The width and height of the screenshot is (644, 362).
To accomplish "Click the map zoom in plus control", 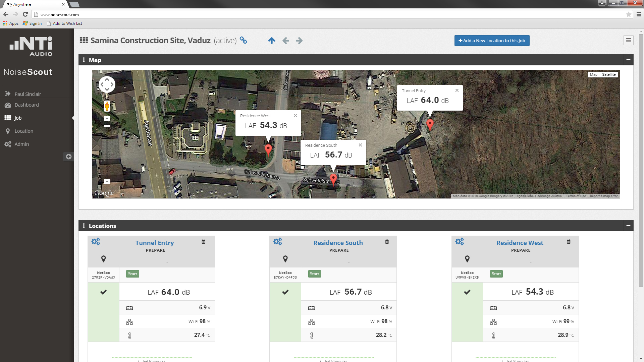I will tap(107, 119).
